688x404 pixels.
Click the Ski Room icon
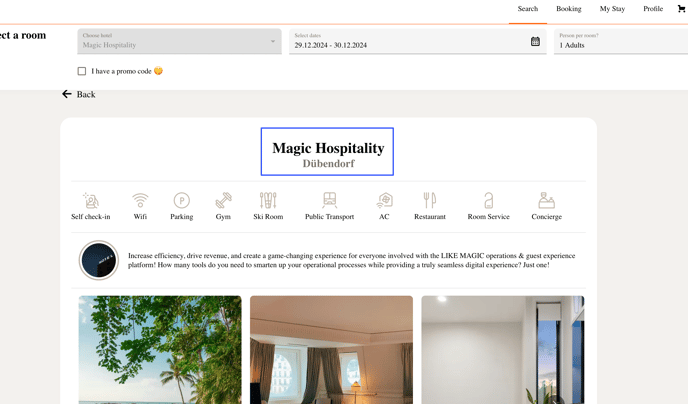(x=268, y=200)
